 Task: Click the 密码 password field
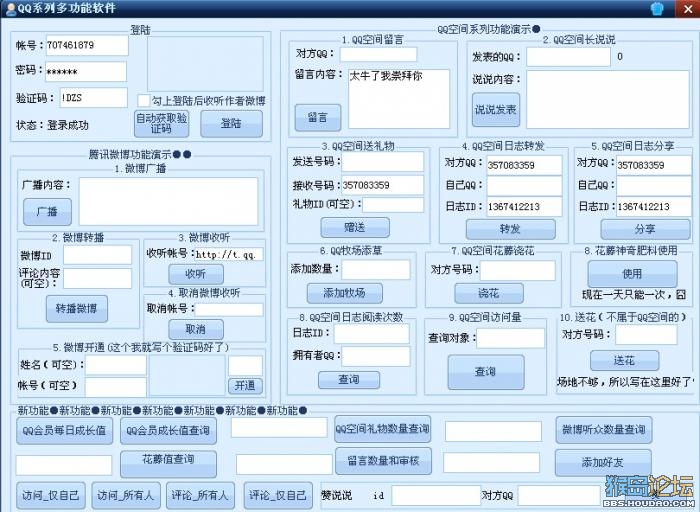86,71
